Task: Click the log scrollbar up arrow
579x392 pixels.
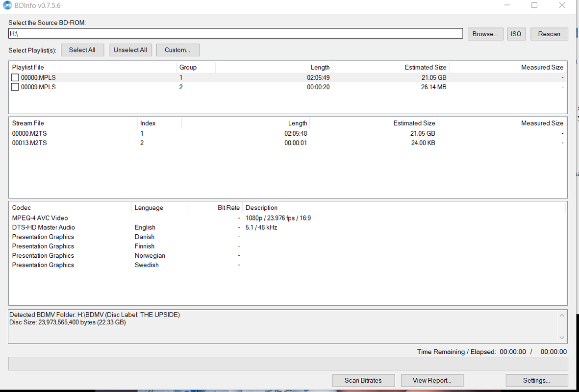Action: coord(562,315)
